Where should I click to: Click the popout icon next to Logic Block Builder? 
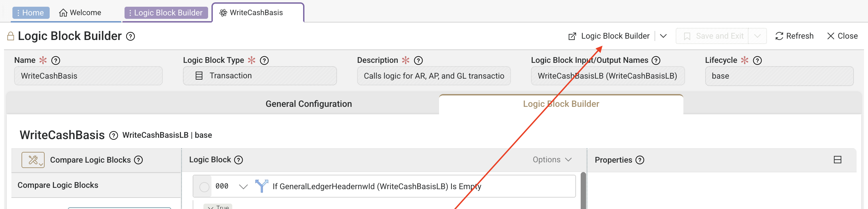point(572,36)
